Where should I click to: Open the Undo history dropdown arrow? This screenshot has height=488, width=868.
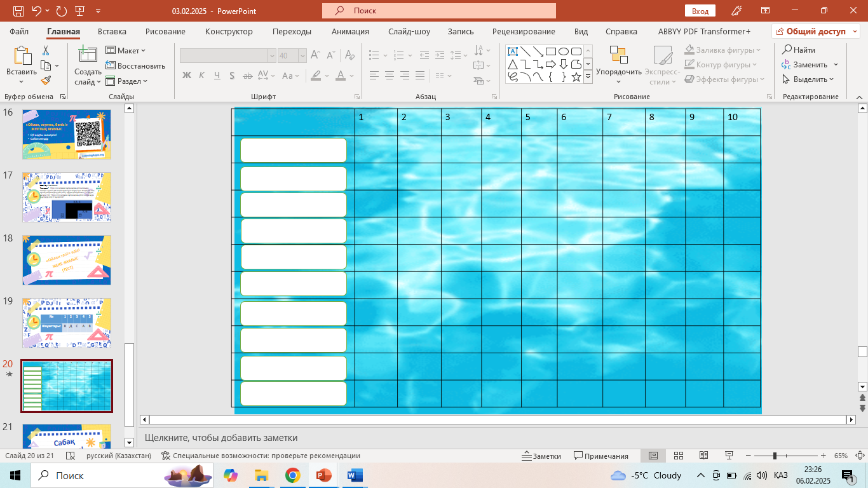48,11
